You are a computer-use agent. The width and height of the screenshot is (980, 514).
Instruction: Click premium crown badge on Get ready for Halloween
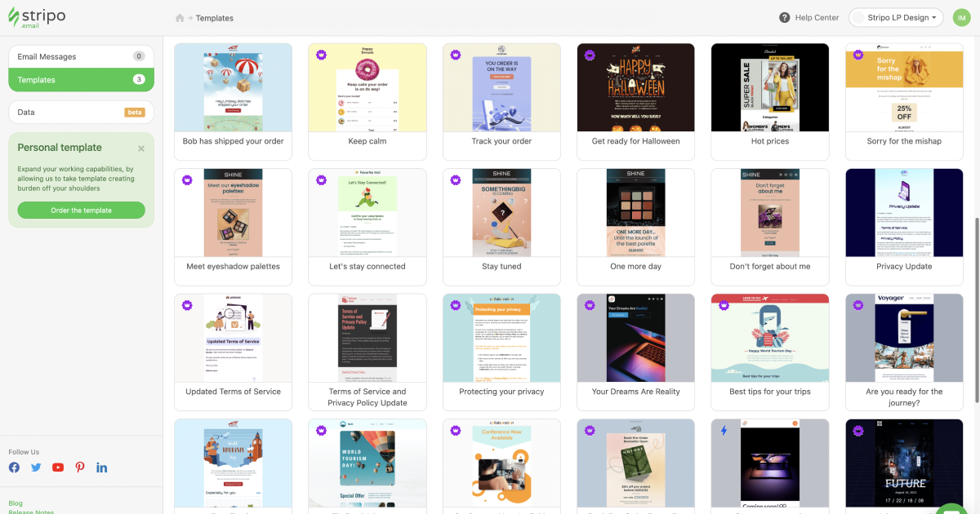[589, 55]
